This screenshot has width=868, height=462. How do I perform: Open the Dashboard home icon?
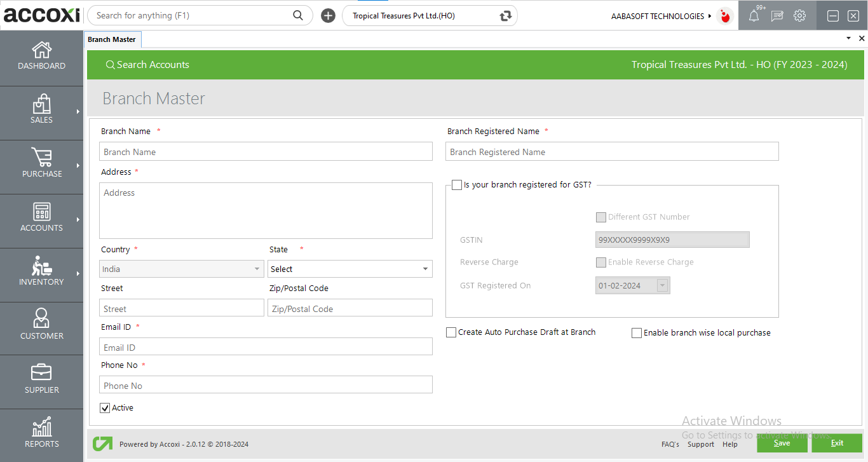[x=42, y=50]
